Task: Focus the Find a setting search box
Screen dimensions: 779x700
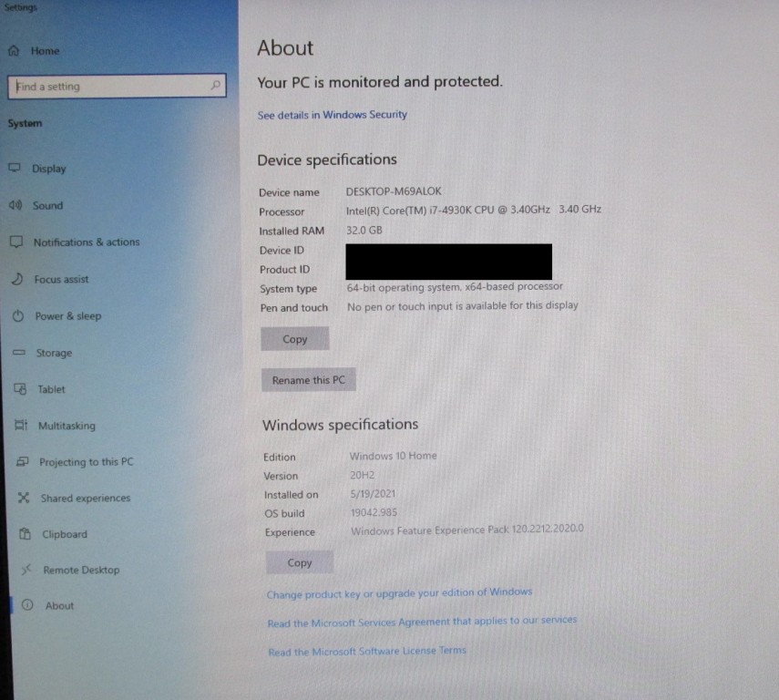Action: point(117,86)
